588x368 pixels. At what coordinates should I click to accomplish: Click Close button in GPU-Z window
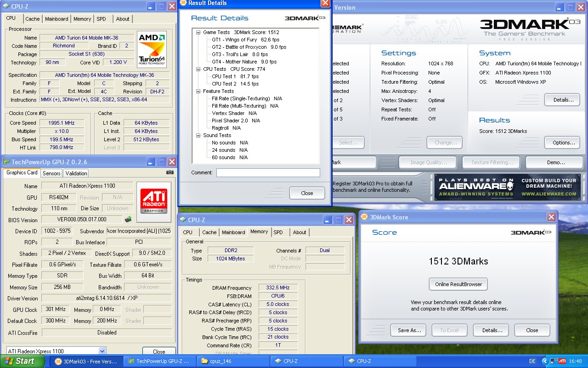159,352
